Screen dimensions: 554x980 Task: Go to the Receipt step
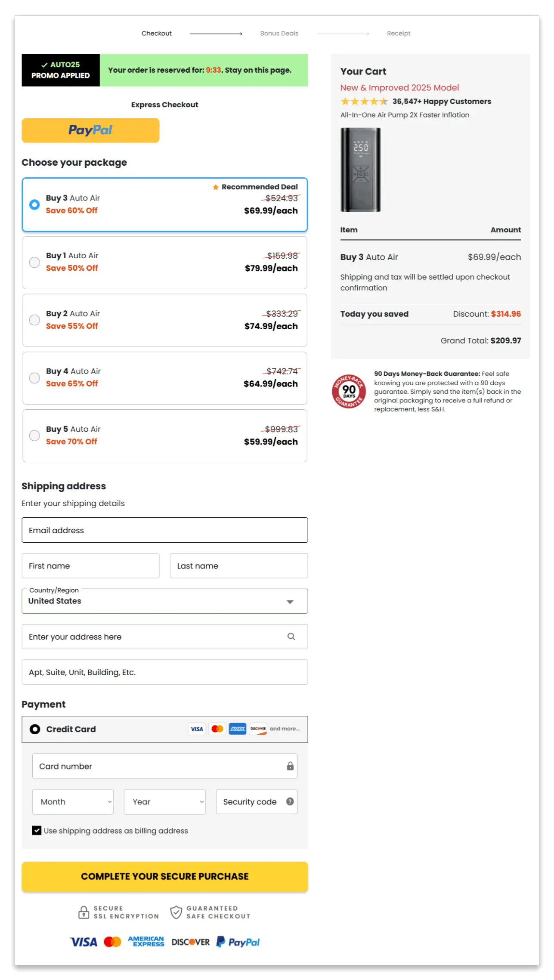click(399, 33)
